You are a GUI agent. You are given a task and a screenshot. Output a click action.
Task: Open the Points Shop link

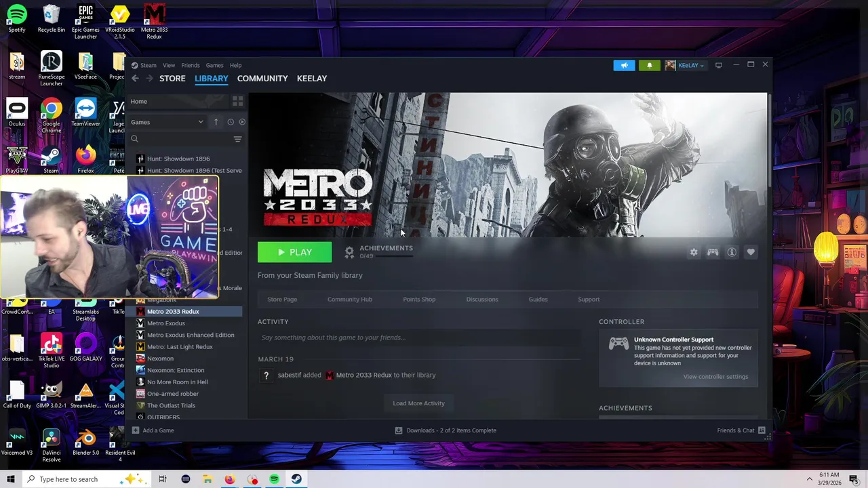point(419,299)
